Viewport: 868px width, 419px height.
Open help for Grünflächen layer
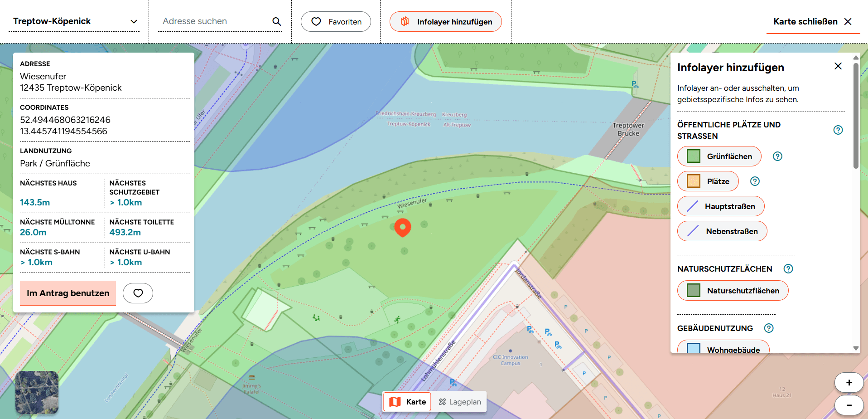(777, 156)
